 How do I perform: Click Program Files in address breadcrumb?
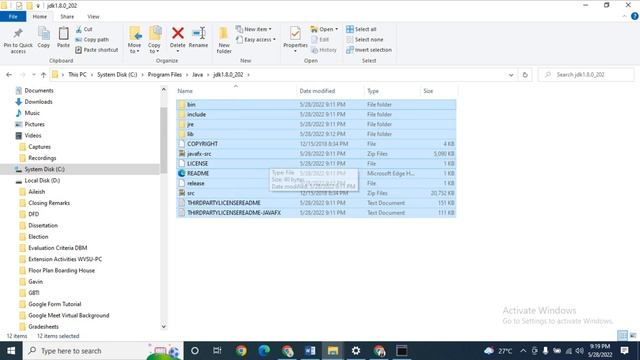pyautogui.click(x=164, y=75)
